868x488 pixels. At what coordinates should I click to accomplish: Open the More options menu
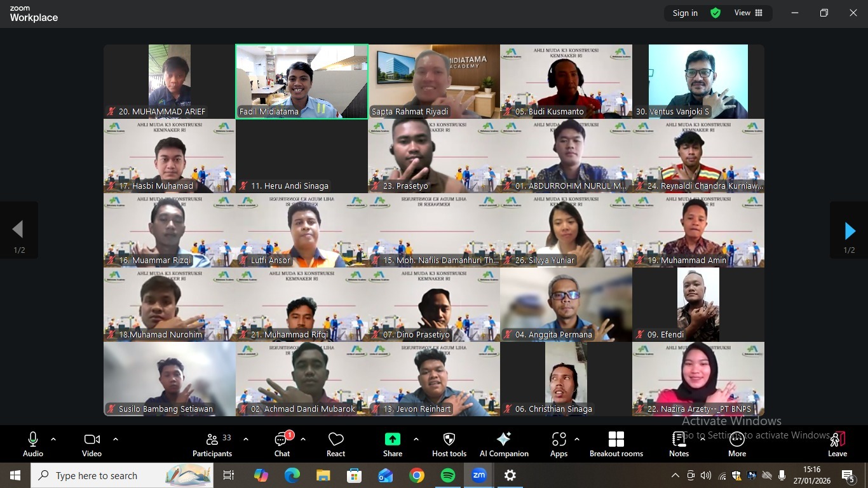[737, 444]
